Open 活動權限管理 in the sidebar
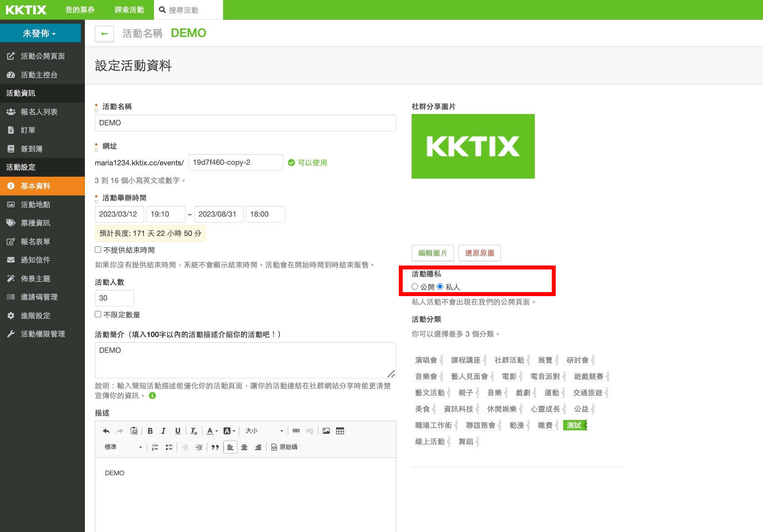The image size is (763, 532). (x=42, y=334)
